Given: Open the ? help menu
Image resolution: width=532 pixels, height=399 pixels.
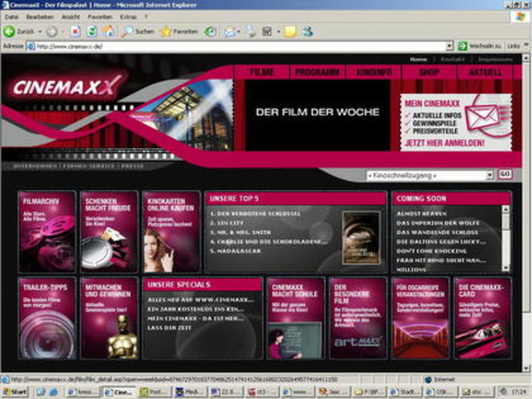Looking at the screenshot, I should click(x=146, y=17).
